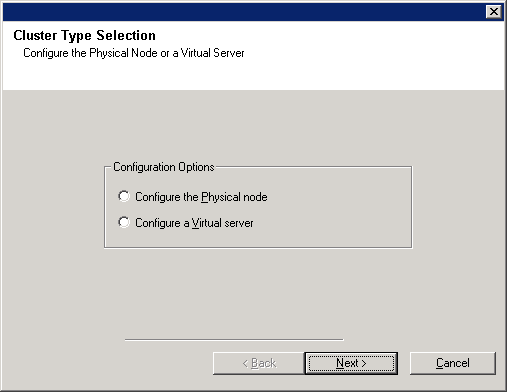Click the 'Configure a Virtual server' label text

pyautogui.click(x=194, y=223)
